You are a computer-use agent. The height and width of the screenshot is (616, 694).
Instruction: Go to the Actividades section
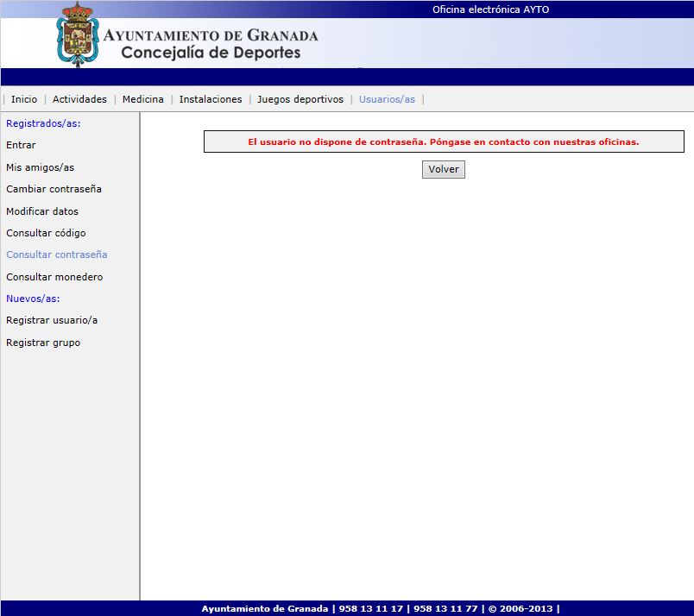pyautogui.click(x=79, y=99)
